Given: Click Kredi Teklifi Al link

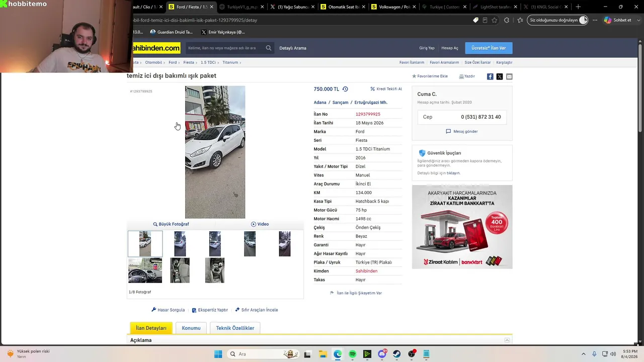Looking at the screenshot, I should tap(386, 89).
